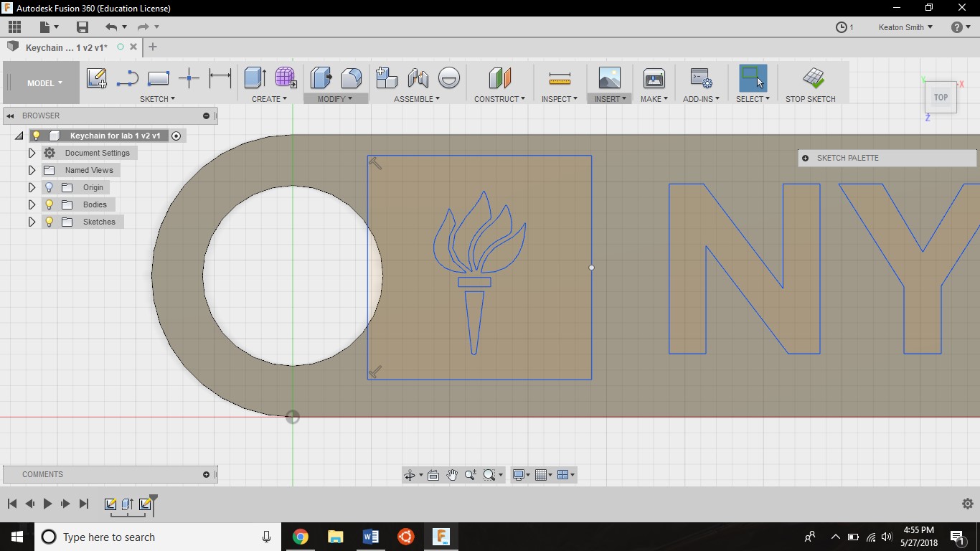Play the design timeline

pyautogui.click(x=47, y=504)
